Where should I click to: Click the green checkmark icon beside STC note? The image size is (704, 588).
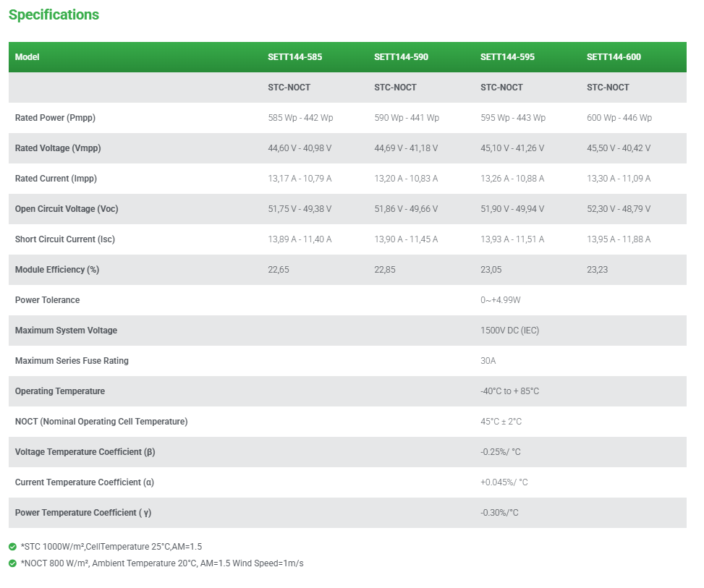click(12, 547)
